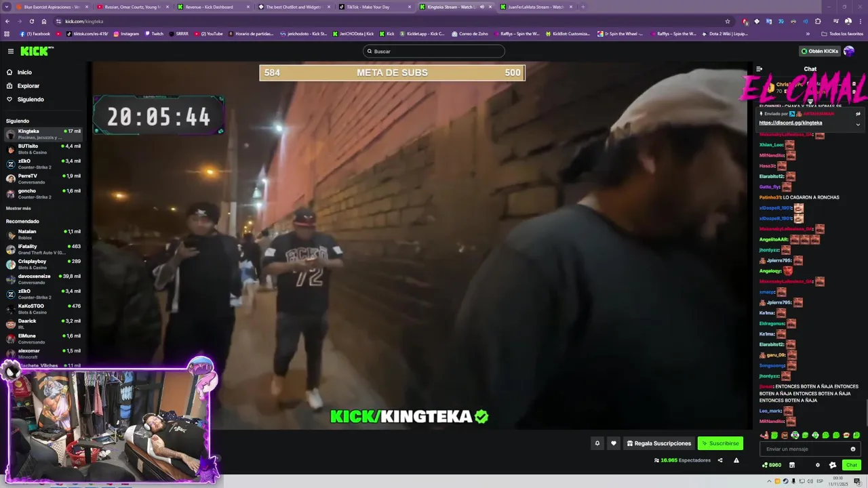Screen dimensions: 868x488
Task: Share the stream via share icon
Action: (x=720, y=460)
